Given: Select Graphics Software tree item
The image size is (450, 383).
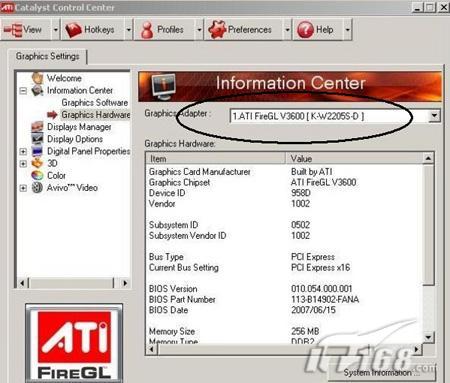Looking at the screenshot, I should pyautogui.click(x=95, y=102).
